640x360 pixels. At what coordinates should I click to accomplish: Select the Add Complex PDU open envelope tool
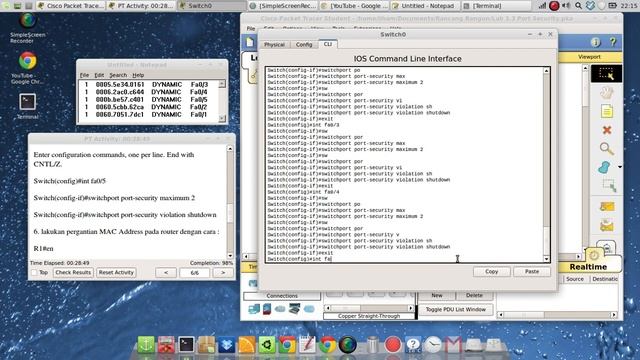click(607, 225)
